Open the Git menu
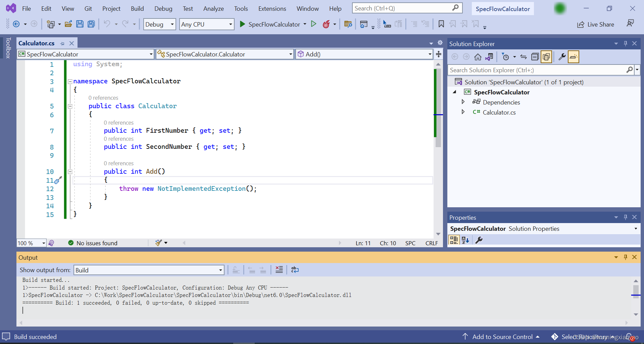The height and width of the screenshot is (344, 644). (x=88, y=9)
